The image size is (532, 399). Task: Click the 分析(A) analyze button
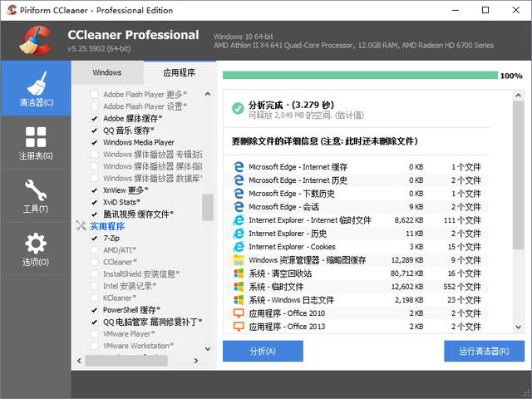(x=263, y=351)
